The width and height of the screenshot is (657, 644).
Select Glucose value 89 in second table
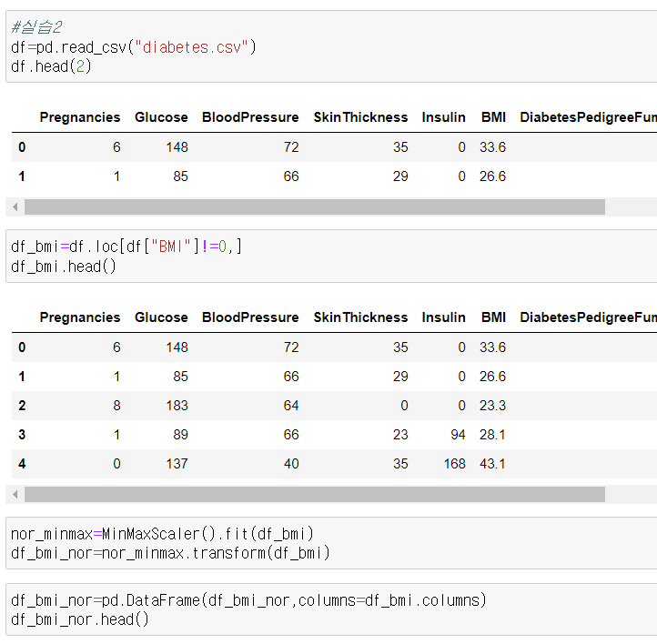(x=180, y=435)
